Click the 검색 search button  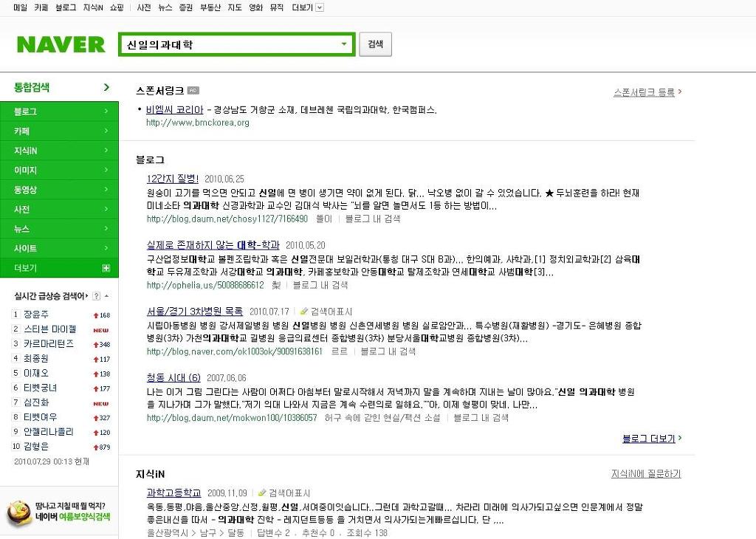[375, 44]
